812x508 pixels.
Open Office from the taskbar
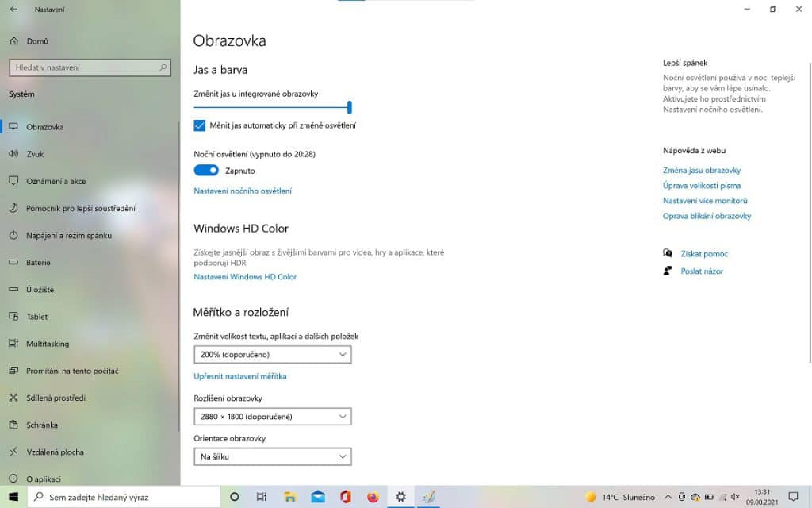346,497
